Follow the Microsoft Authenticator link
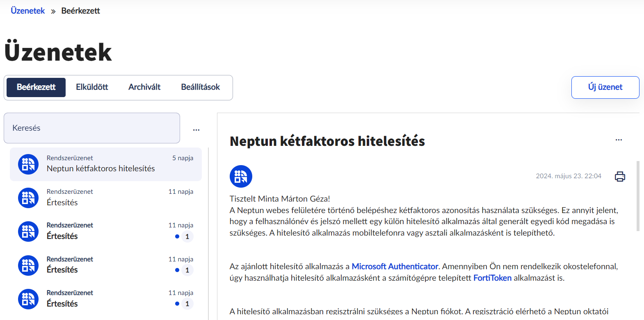 395,266
